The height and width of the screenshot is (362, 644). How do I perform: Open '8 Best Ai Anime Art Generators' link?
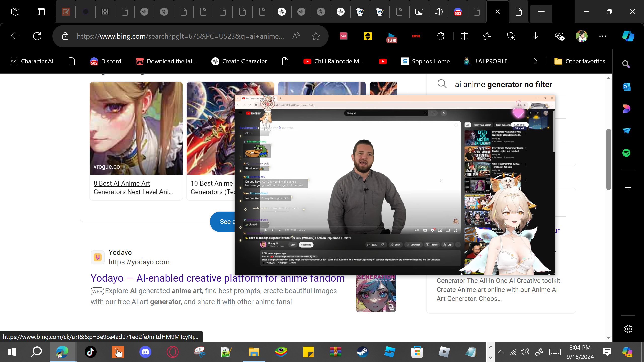pyautogui.click(x=133, y=188)
